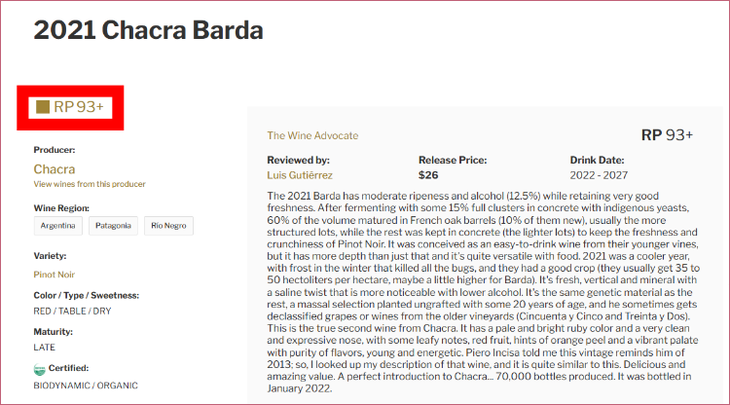730x405 pixels.
Task: Click the gold square beside RP 93+
Action: [x=42, y=107]
